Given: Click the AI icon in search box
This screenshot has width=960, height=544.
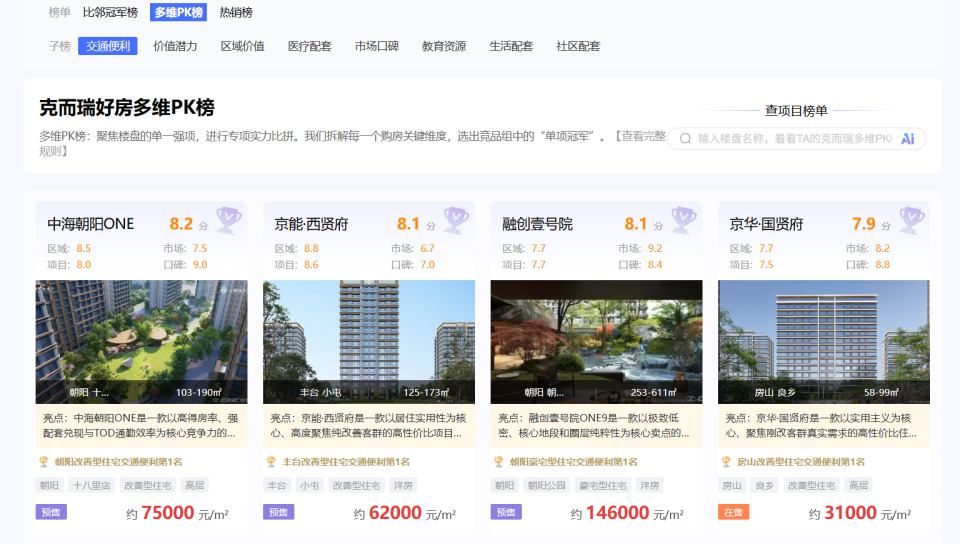Looking at the screenshot, I should pyautogui.click(x=907, y=139).
